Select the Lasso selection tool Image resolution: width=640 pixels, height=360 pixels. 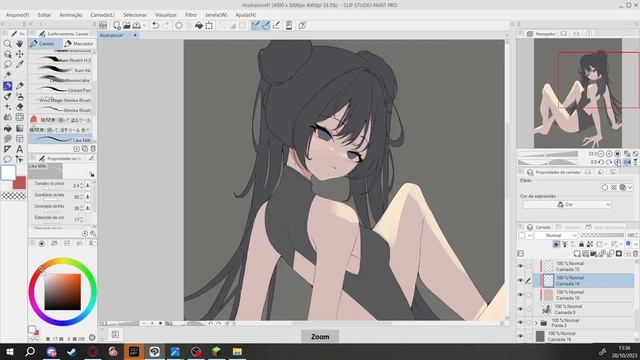[7, 64]
